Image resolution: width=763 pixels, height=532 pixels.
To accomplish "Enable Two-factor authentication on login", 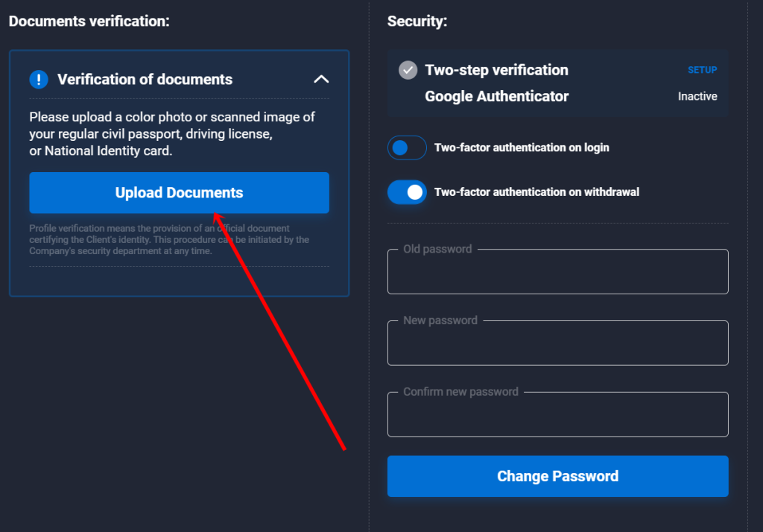I will point(406,148).
